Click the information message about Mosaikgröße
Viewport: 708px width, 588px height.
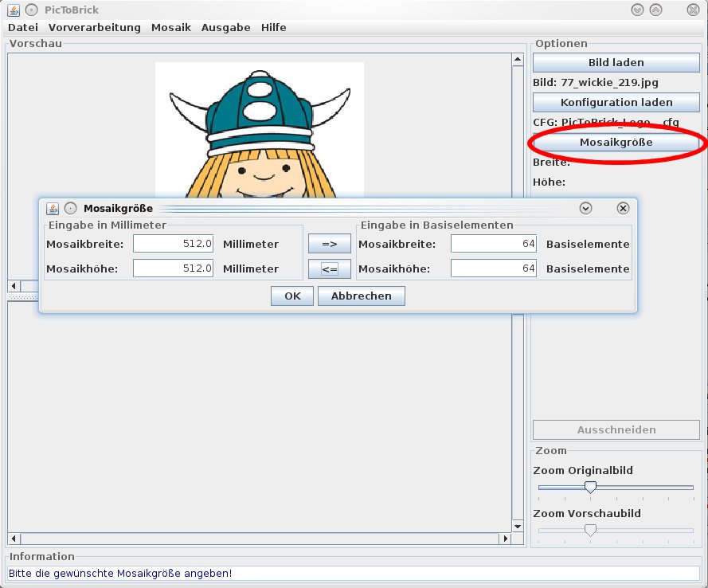[120, 574]
